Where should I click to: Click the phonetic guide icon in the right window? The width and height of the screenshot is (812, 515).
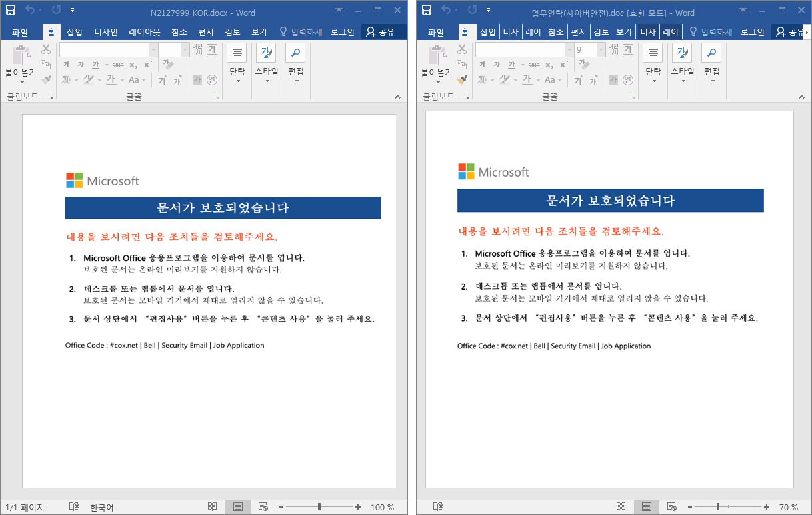click(613, 49)
